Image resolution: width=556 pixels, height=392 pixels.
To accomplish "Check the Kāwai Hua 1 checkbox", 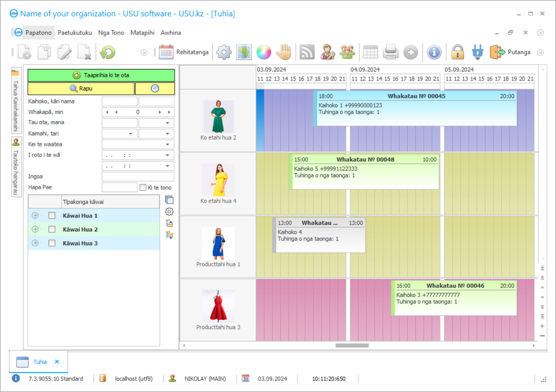I will tap(52, 215).
